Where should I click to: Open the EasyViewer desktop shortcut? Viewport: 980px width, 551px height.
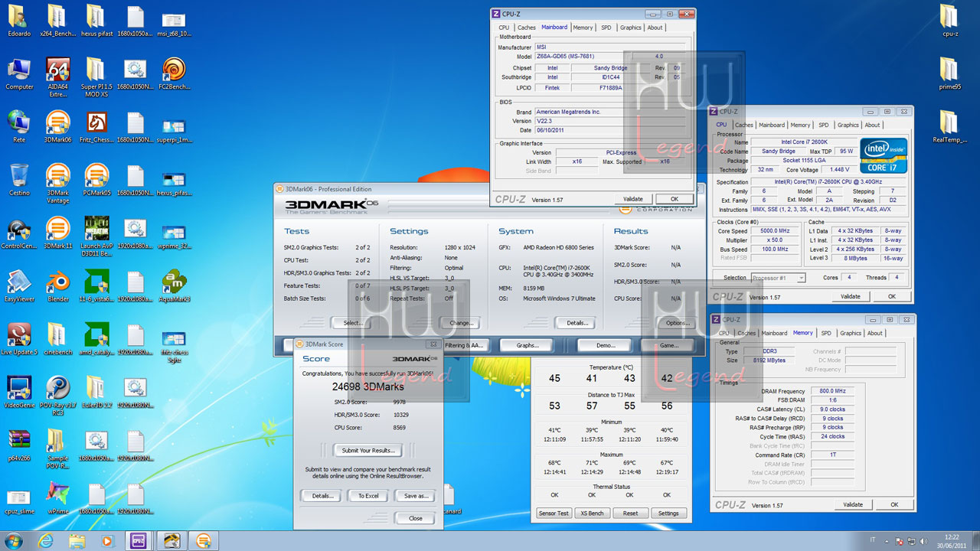coord(19,287)
